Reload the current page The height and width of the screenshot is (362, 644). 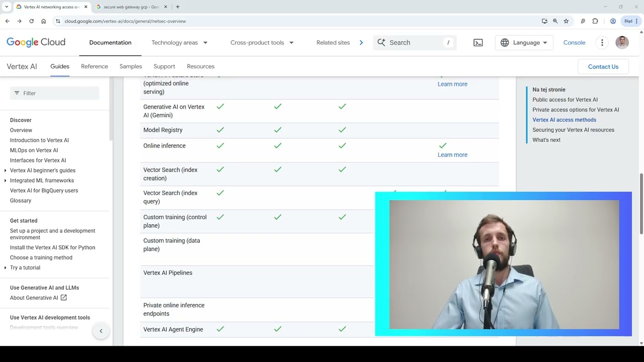[31, 21]
